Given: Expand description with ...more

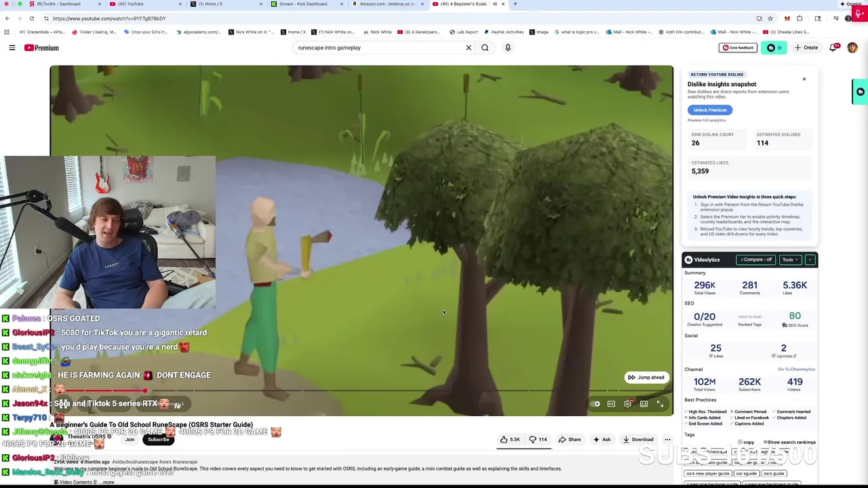Looking at the screenshot, I should click(x=107, y=482).
